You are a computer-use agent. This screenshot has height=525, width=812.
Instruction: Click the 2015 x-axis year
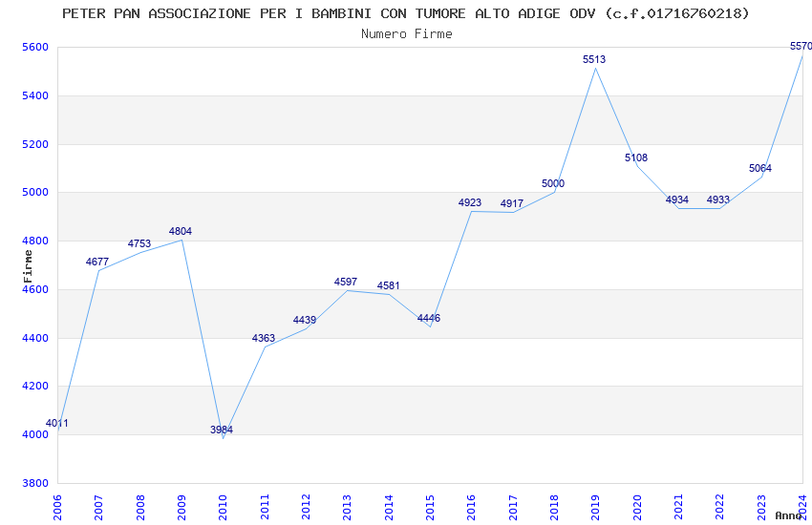point(430,508)
